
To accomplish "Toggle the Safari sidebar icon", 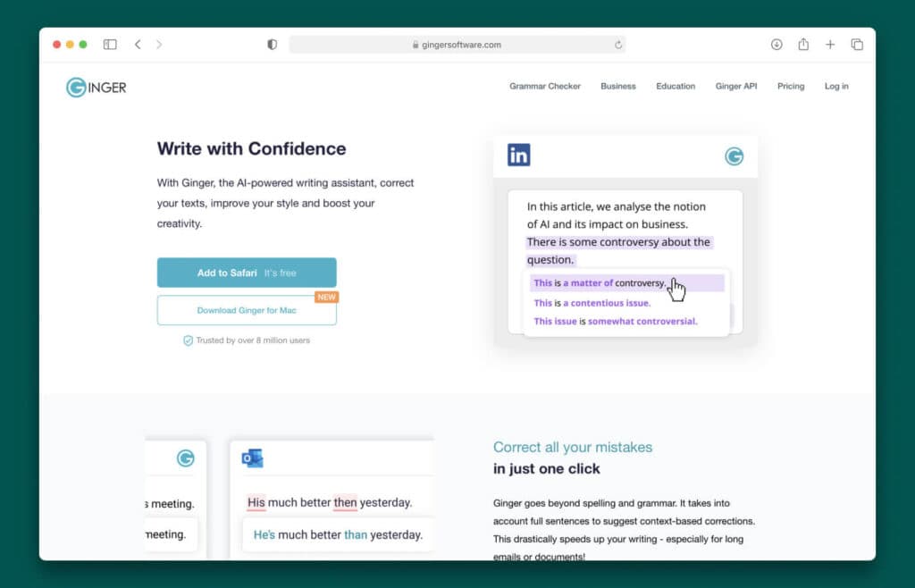I will click(x=110, y=45).
